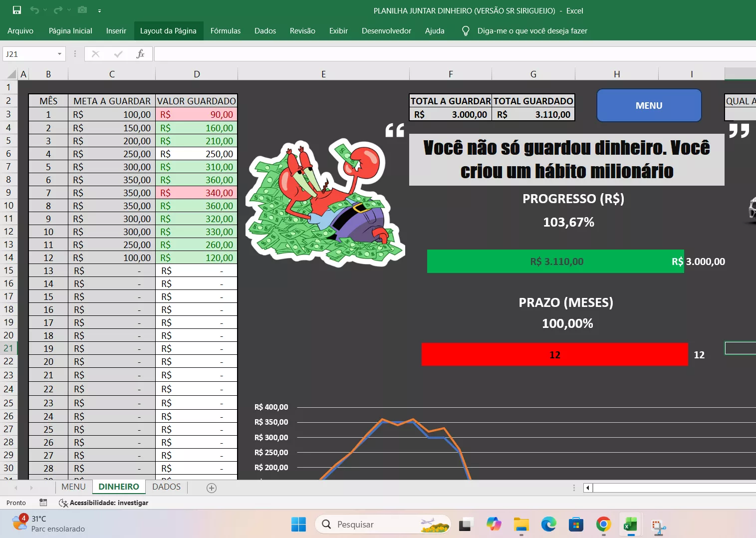This screenshot has height=538, width=756.
Task: Click the Insert Function fx icon
Action: click(x=140, y=54)
